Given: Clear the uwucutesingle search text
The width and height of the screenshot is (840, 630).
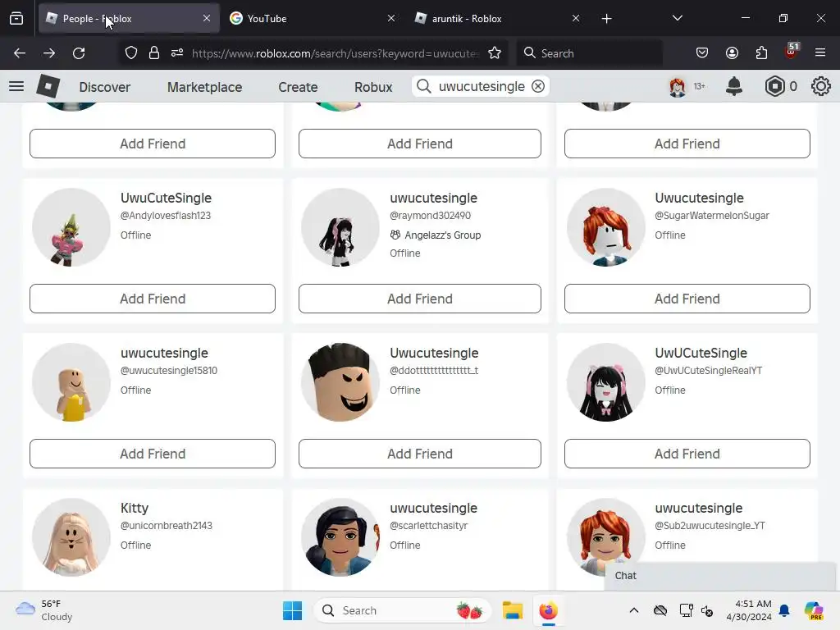Looking at the screenshot, I should coord(538,86).
